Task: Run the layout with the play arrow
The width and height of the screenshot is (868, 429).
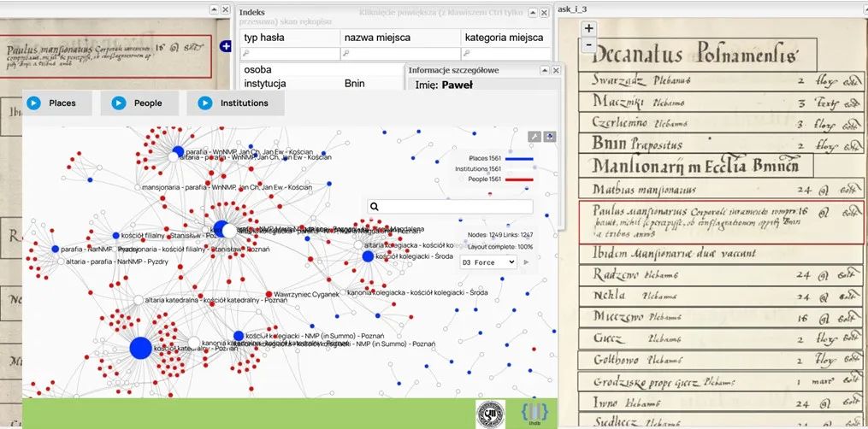Action: tap(526, 262)
